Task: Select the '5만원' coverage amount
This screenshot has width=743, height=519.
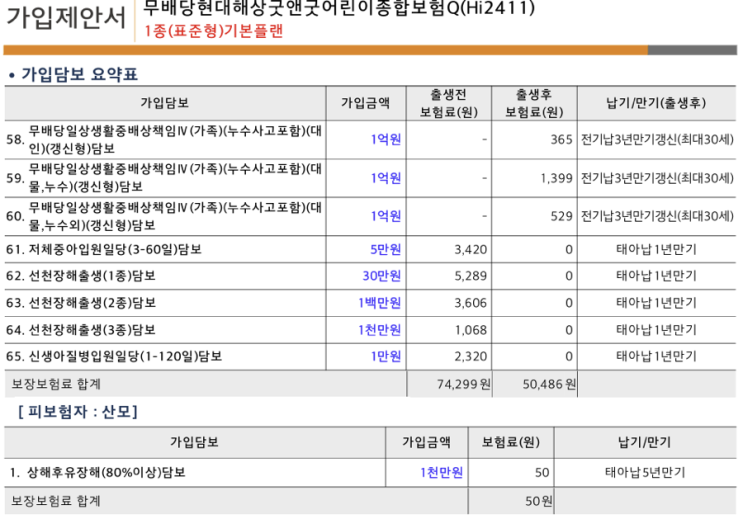Action: click(x=386, y=249)
